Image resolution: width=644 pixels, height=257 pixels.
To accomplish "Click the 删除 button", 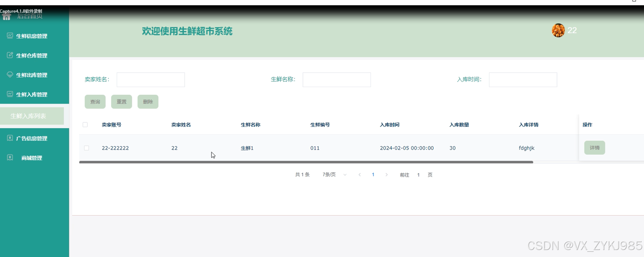I will (148, 102).
